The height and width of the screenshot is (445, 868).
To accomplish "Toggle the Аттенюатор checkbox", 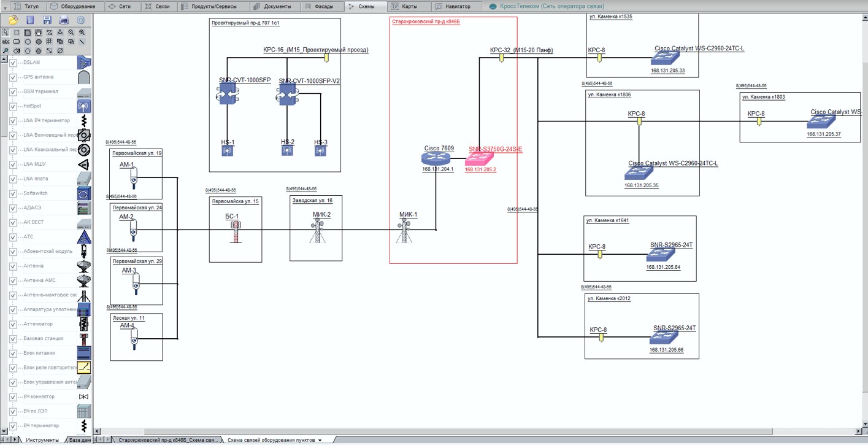I will click(13, 324).
